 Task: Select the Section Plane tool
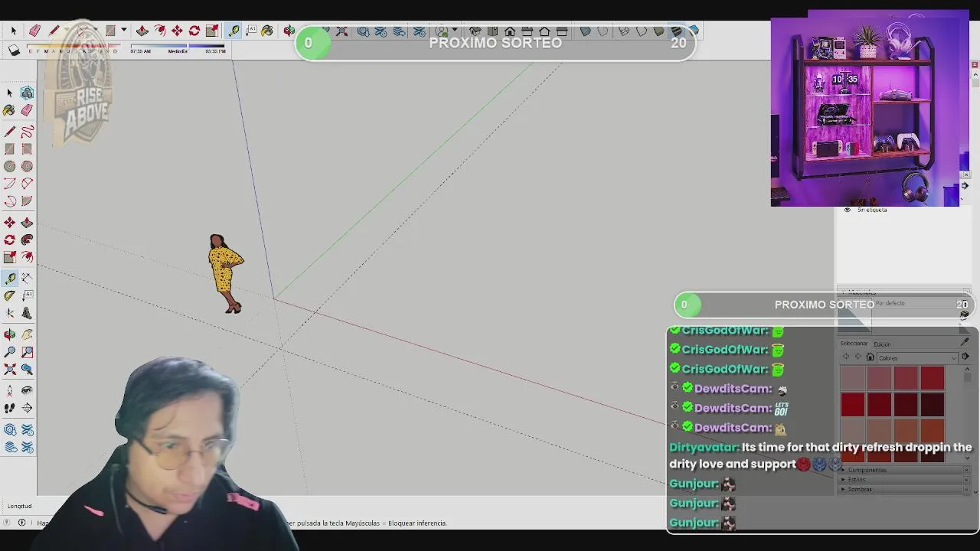(x=27, y=408)
